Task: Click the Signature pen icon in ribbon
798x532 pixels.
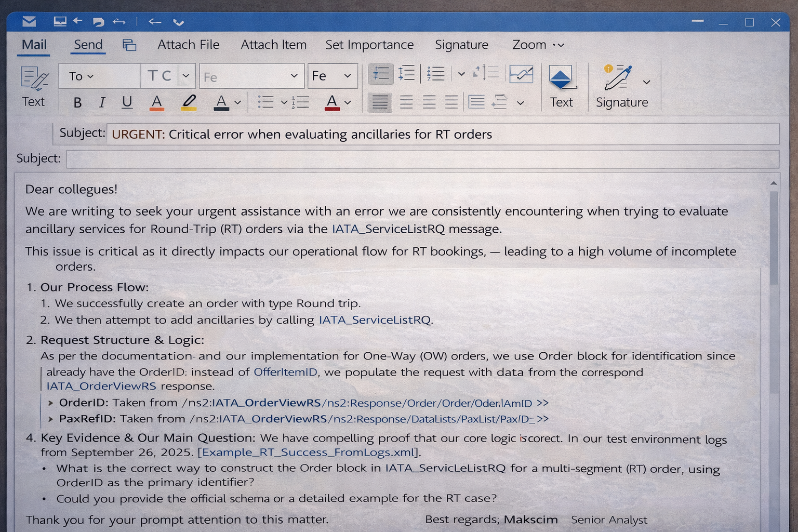Action: [x=618, y=77]
